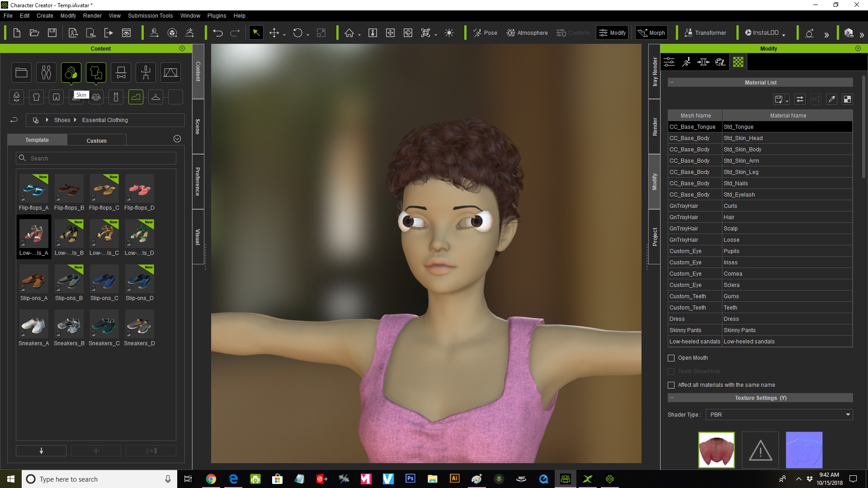
Task: Click the Undo arrow icon
Action: click(x=218, y=33)
